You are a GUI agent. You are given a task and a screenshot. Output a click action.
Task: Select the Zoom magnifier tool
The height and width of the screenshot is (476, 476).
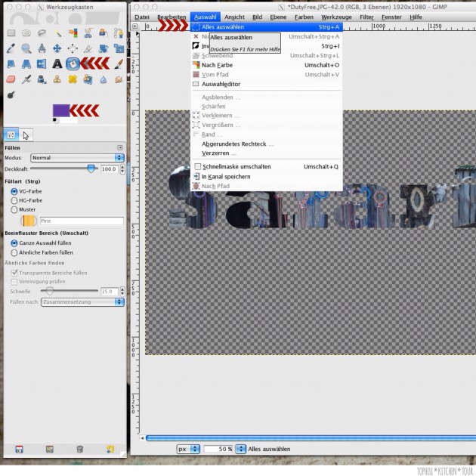(26, 48)
